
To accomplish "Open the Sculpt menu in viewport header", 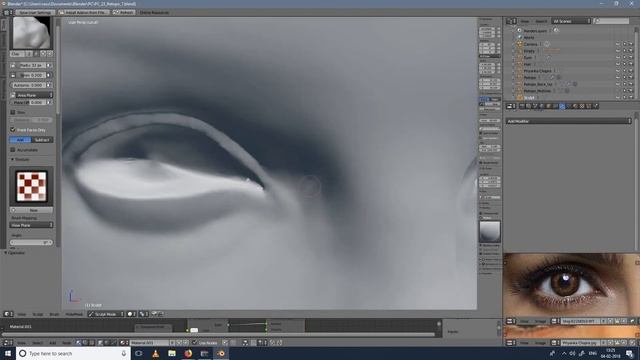I will [x=38, y=314].
